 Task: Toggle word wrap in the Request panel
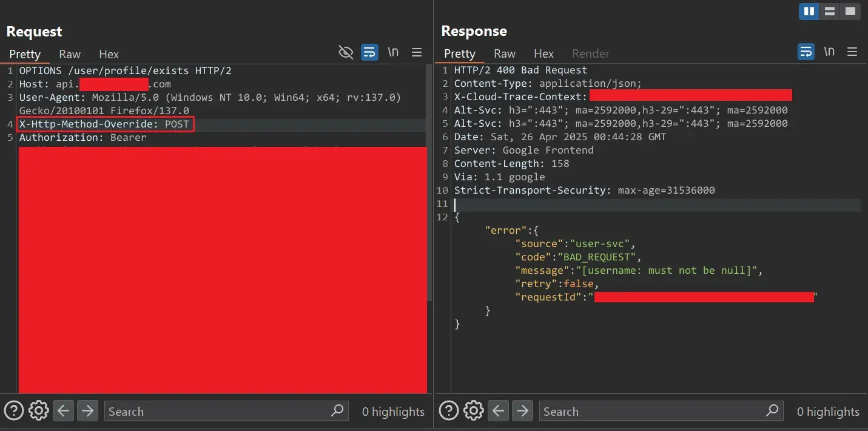369,53
